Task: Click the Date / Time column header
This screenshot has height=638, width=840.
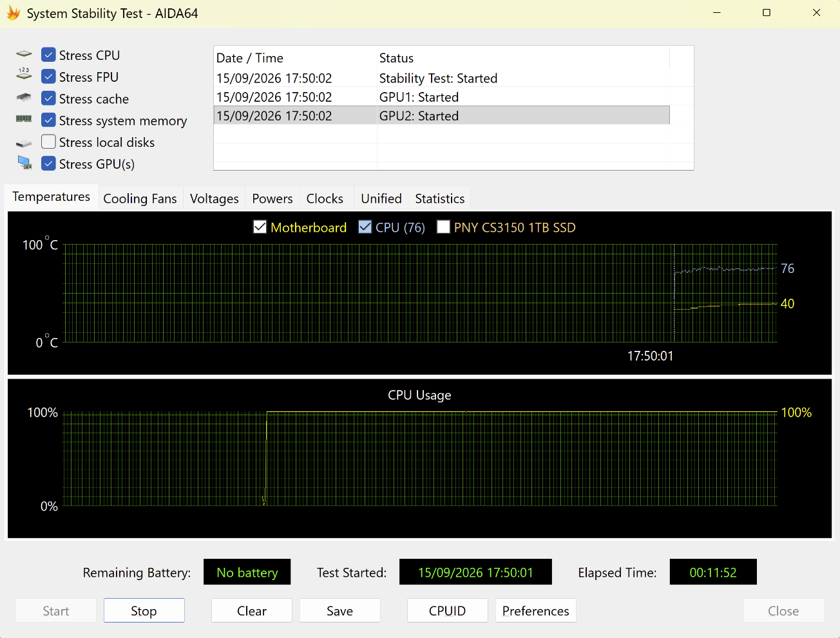Action: (x=296, y=58)
